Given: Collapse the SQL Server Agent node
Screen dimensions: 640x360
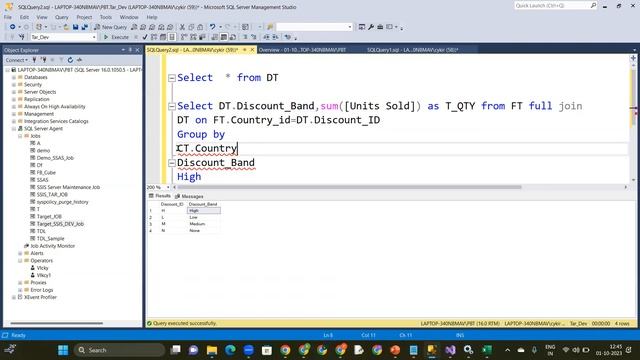Looking at the screenshot, I should [14, 129].
